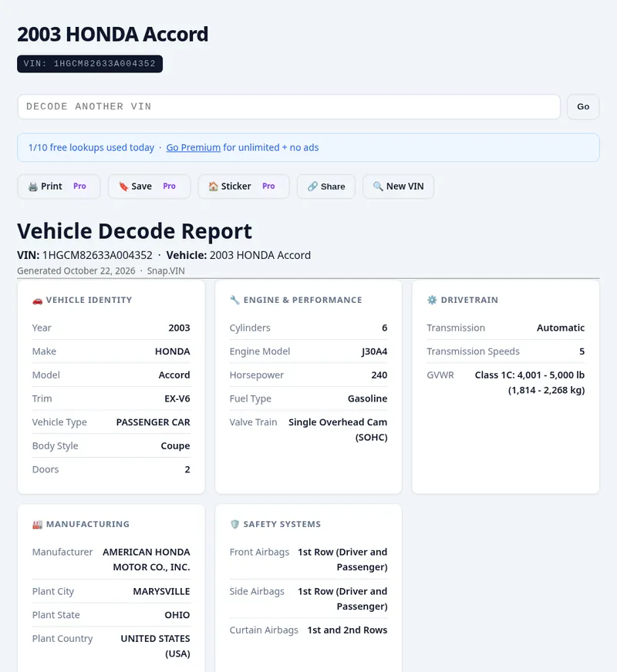Click the magnifier icon on New VIN

[x=378, y=186]
